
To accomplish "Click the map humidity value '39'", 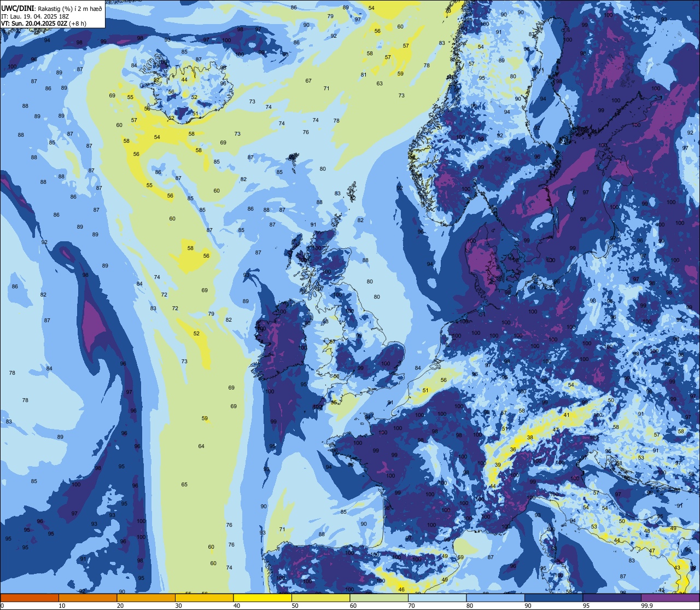I will tap(498, 465).
